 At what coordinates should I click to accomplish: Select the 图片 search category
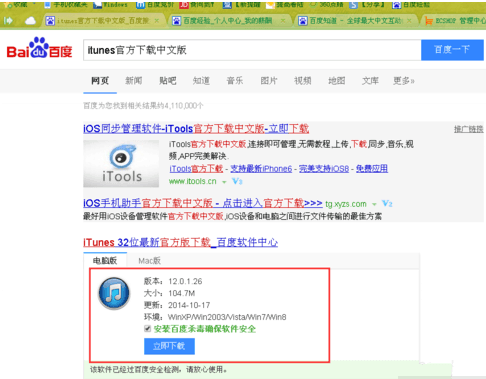(269, 81)
